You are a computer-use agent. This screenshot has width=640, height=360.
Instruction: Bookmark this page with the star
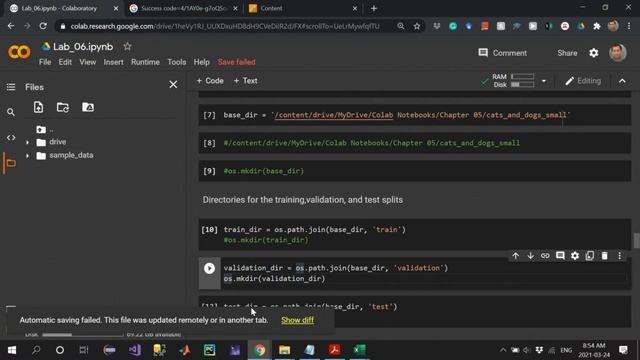pyautogui.click(x=417, y=26)
